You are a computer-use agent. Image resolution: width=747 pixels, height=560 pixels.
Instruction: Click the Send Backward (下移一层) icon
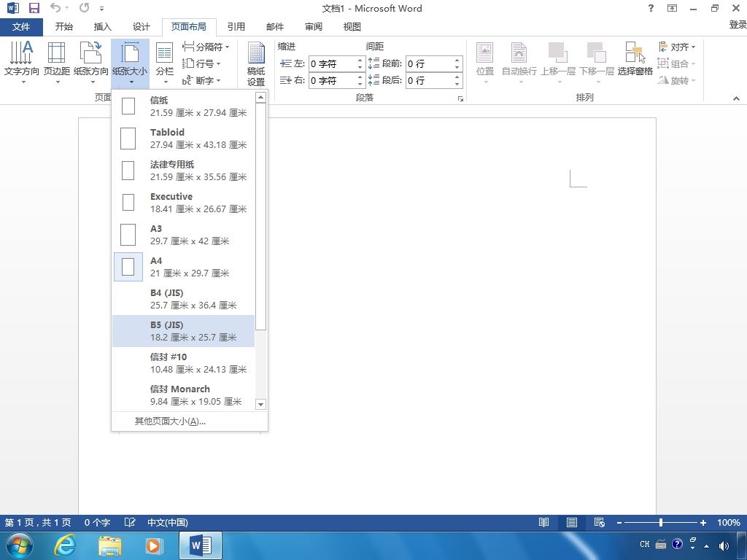tap(597, 52)
